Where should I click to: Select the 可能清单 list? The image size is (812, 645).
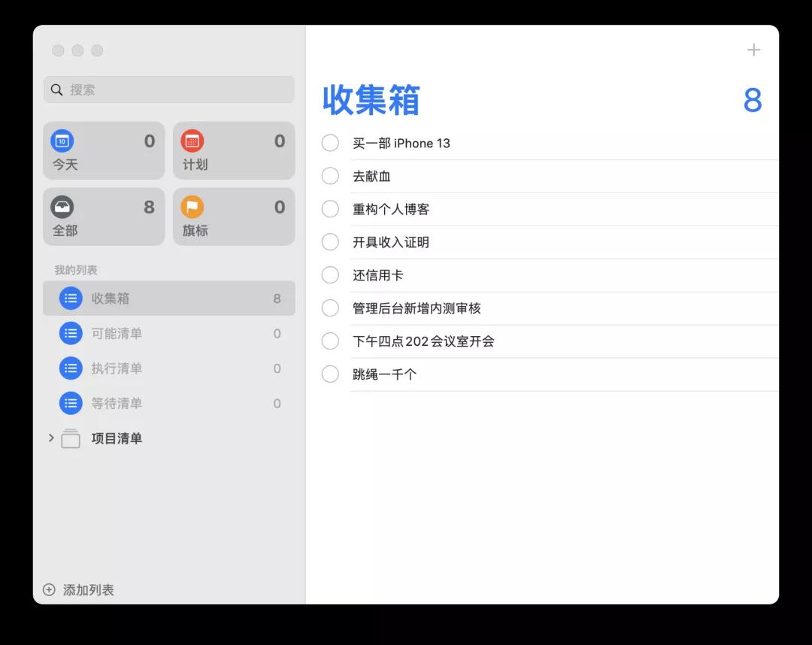(x=169, y=333)
